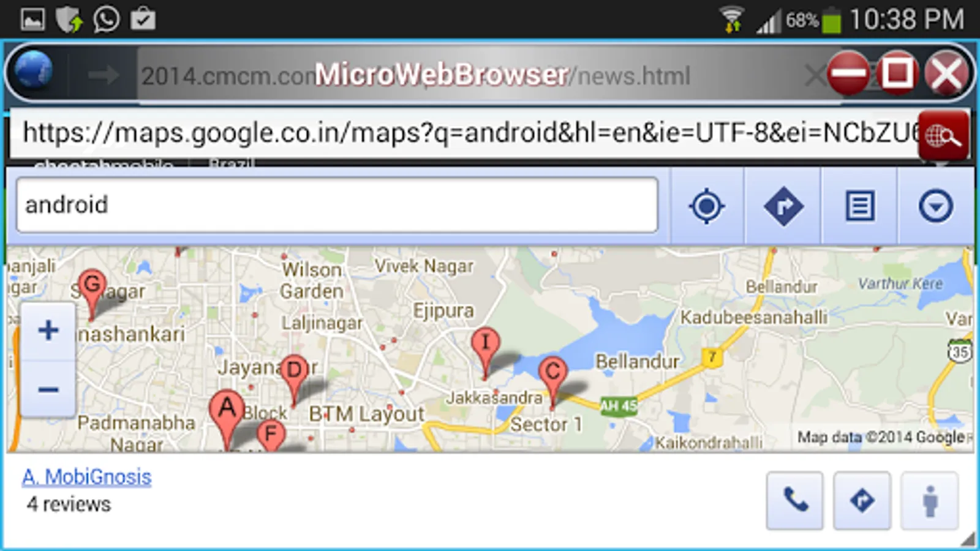Click the BTM Layout map label
The image size is (980, 551).
point(366,414)
